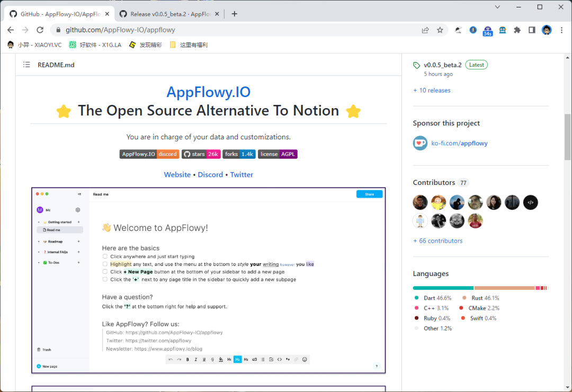Click the strikethrough icon
The image size is (572, 392).
212,359
